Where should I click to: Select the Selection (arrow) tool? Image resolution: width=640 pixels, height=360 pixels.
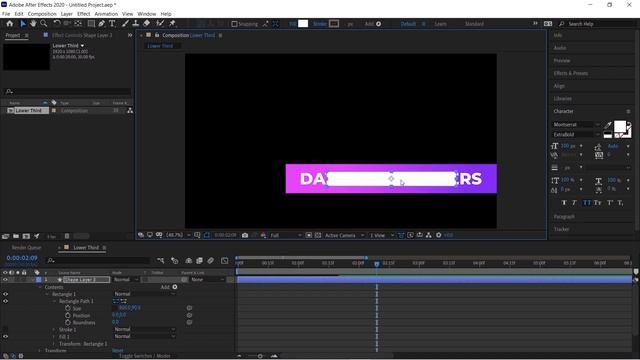pyautogui.click(x=23, y=24)
